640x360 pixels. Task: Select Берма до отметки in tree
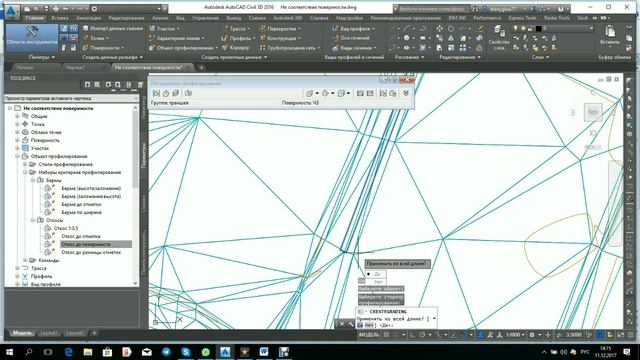pos(81,204)
